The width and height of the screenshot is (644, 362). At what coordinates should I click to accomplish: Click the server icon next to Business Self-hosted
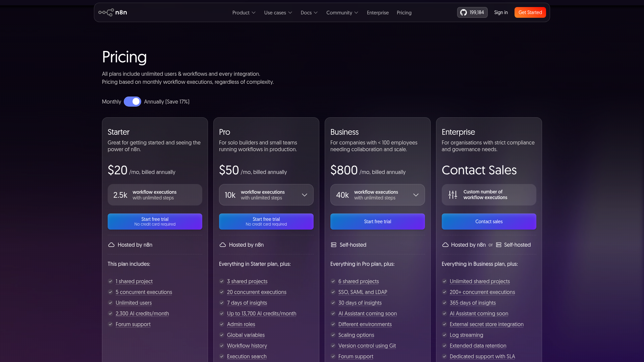333,245
